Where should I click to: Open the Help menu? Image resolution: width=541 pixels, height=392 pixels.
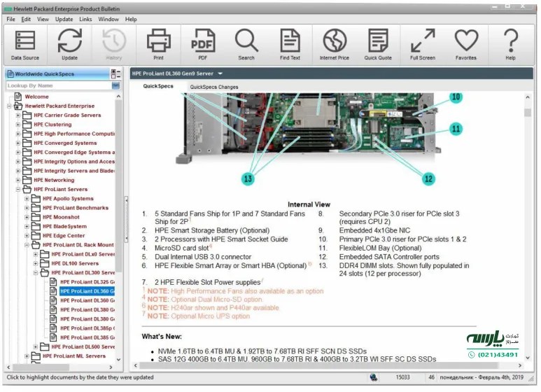pyautogui.click(x=131, y=20)
